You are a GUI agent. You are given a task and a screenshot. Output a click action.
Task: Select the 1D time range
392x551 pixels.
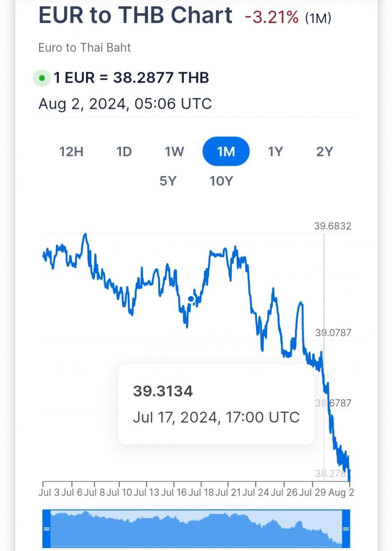(124, 152)
